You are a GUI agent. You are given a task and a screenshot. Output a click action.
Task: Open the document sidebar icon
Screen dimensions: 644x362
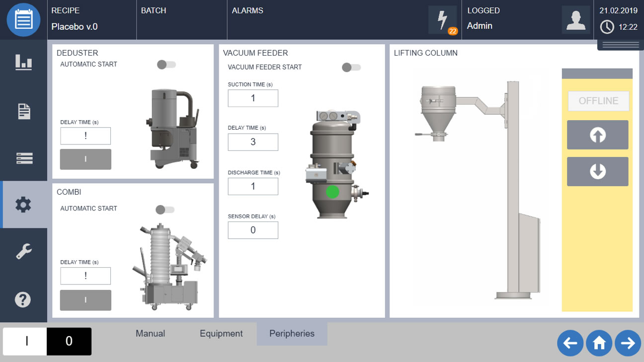pos(23,111)
